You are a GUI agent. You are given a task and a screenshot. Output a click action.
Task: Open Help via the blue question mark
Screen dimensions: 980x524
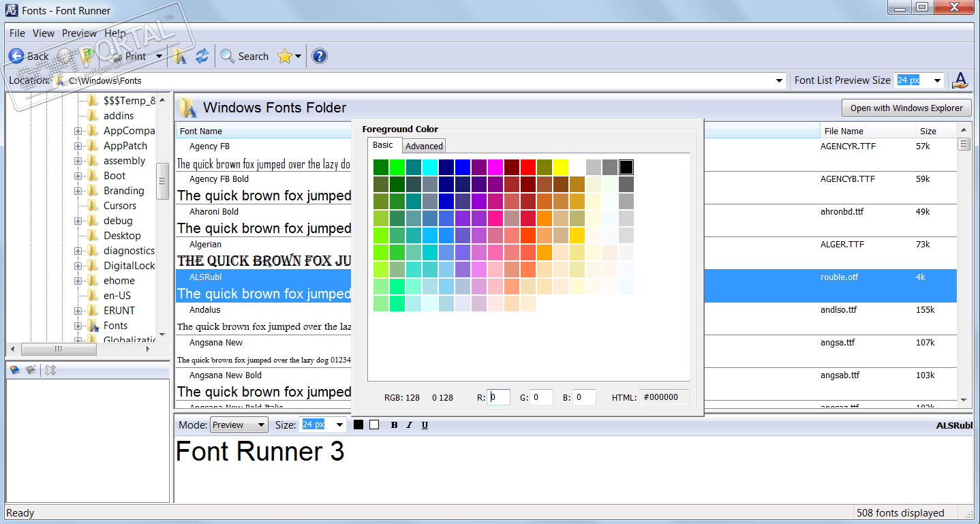click(x=320, y=57)
